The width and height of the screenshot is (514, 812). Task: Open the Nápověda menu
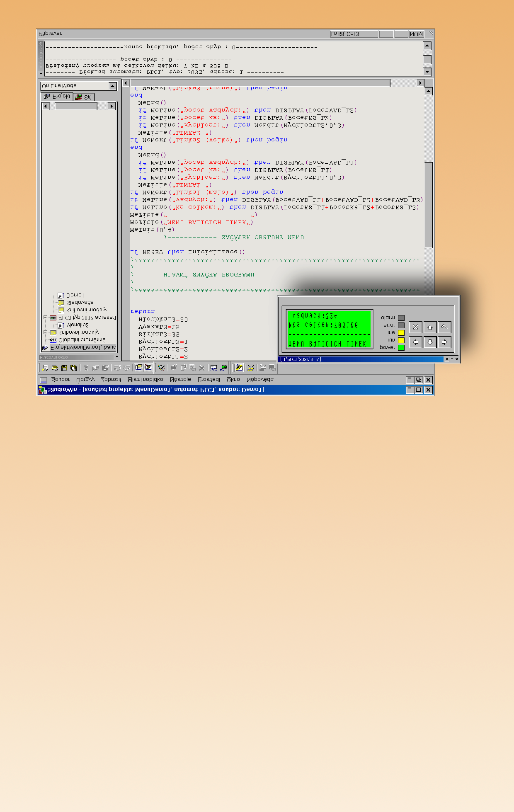(x=260, y=380)
